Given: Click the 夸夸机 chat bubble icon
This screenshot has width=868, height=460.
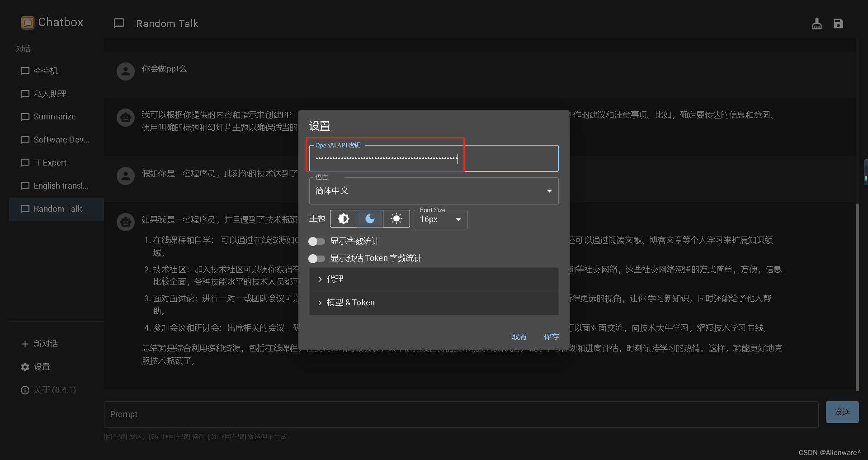Looking at the screenshot, I should [x=25, y=71].
